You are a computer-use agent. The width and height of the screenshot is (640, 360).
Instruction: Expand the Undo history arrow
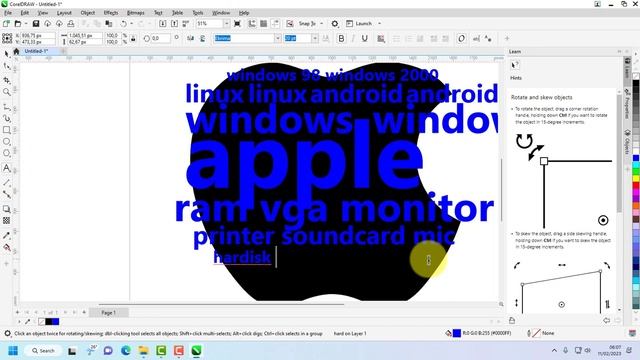(x=131, y=24)
